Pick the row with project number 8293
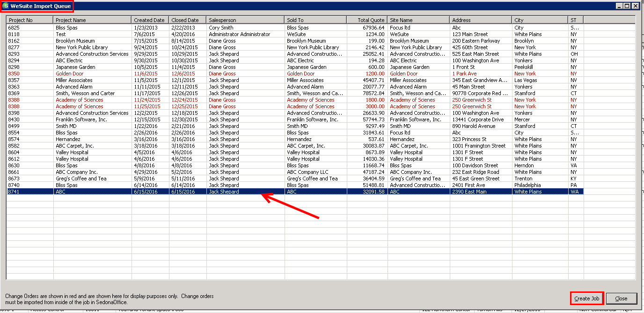644x313 pixels. tap(14, 54)
